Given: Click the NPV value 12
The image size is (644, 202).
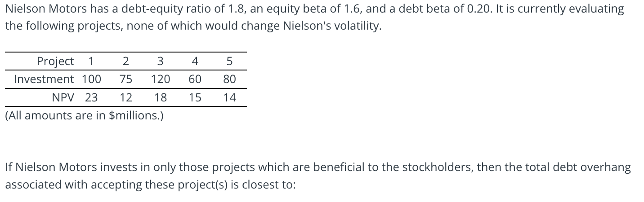Looking at the screenshot, I should [x=126, y=97].
